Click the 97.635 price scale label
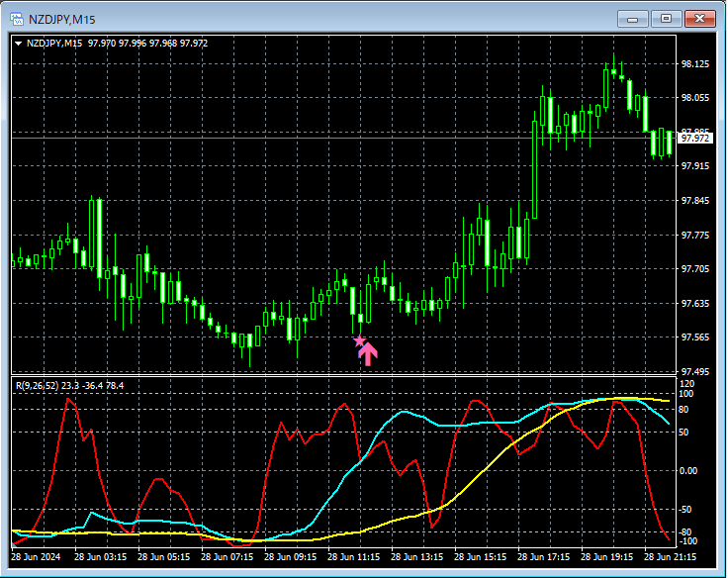Viewport: 728px width, 578px height. coord(695,304)
